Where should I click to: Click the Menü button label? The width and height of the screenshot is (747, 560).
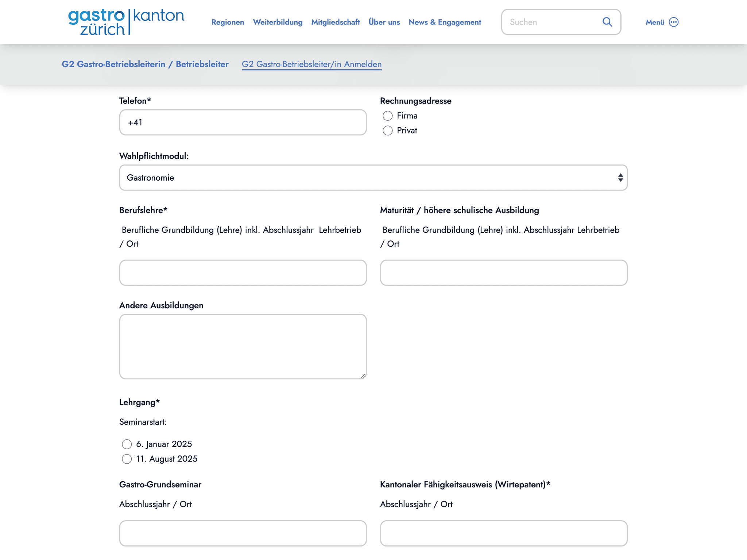point(655,22)
